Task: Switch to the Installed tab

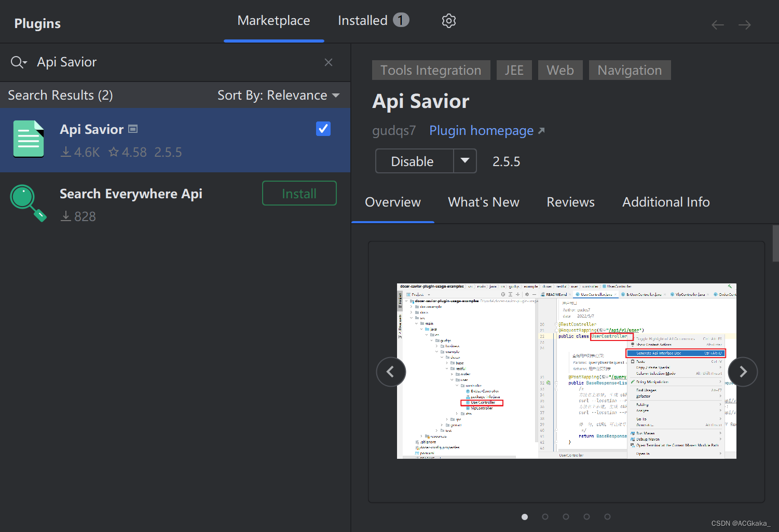Action: pyautogui.click(x=373, y=21)
